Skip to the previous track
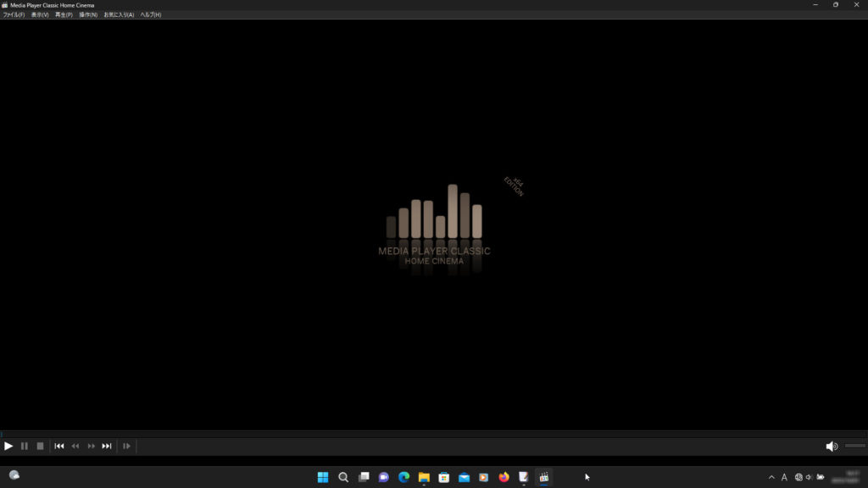The height and width of the screenshot is (488, 868). (59, 446)
